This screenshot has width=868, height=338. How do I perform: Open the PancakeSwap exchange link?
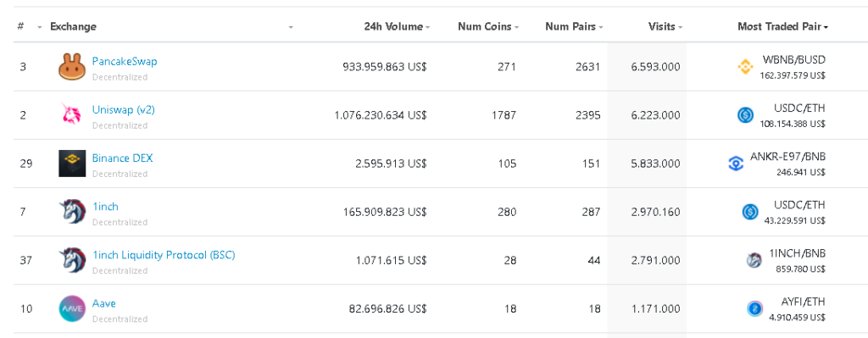coord(125,61)
